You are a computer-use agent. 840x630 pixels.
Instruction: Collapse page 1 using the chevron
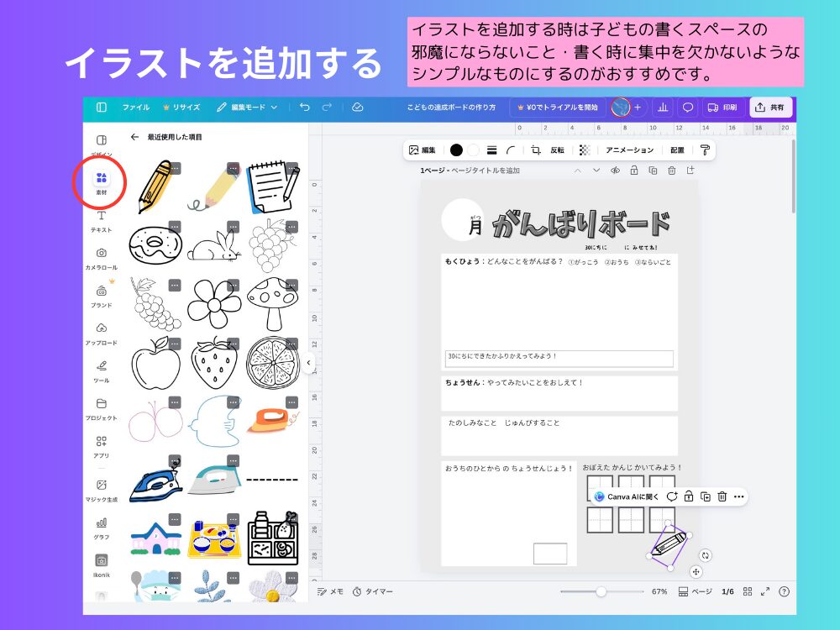[576, 170]
